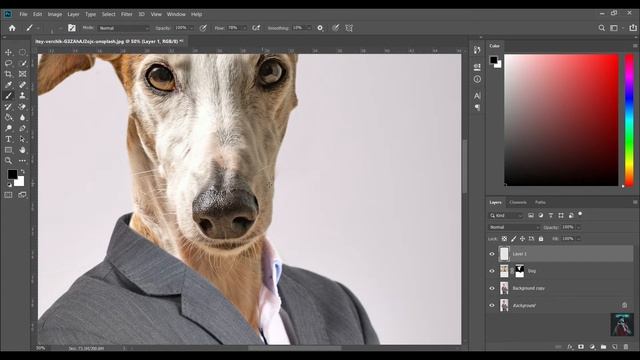640x360 pixels.
Task: Reset default foreground and background colors
Action: [9, 185]
